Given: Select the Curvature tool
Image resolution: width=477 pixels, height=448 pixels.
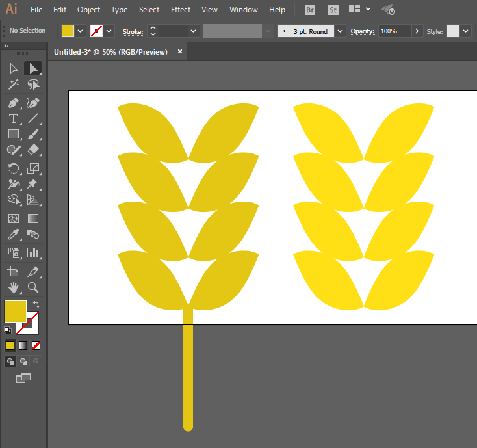Looking at the screenshot, I should coord(33,103).
